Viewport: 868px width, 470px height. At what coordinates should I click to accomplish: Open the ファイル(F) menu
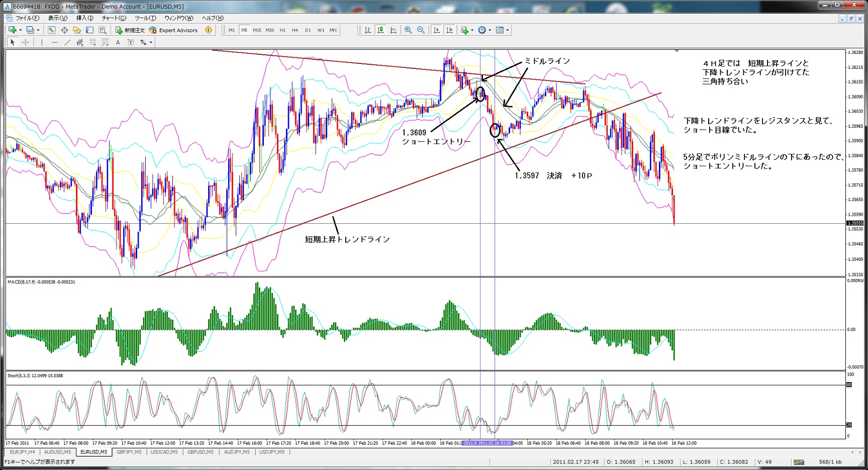click(x=27, y=18)
